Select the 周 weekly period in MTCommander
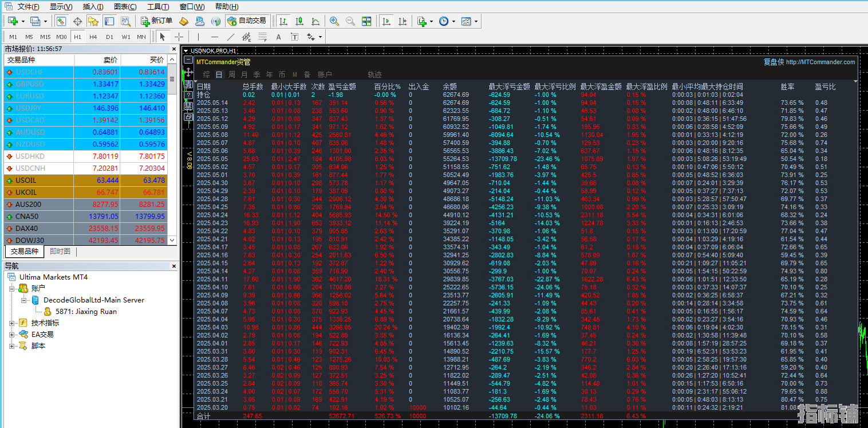 point(232,74)
